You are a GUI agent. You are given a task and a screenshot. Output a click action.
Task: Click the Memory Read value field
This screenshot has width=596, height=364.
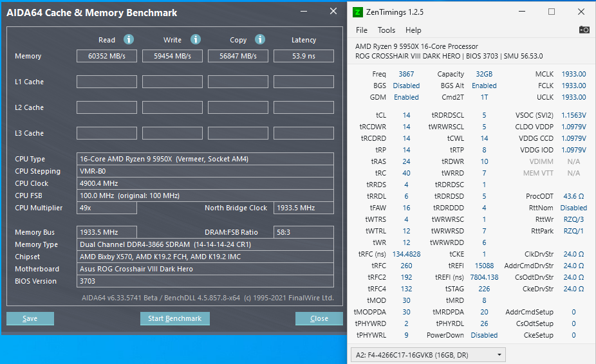(107, 56)
